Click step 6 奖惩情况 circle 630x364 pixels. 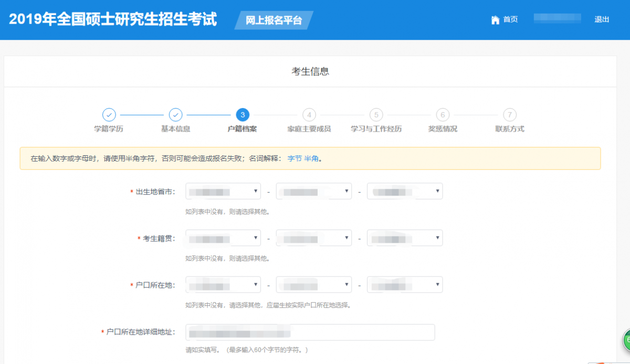(443, 115)
